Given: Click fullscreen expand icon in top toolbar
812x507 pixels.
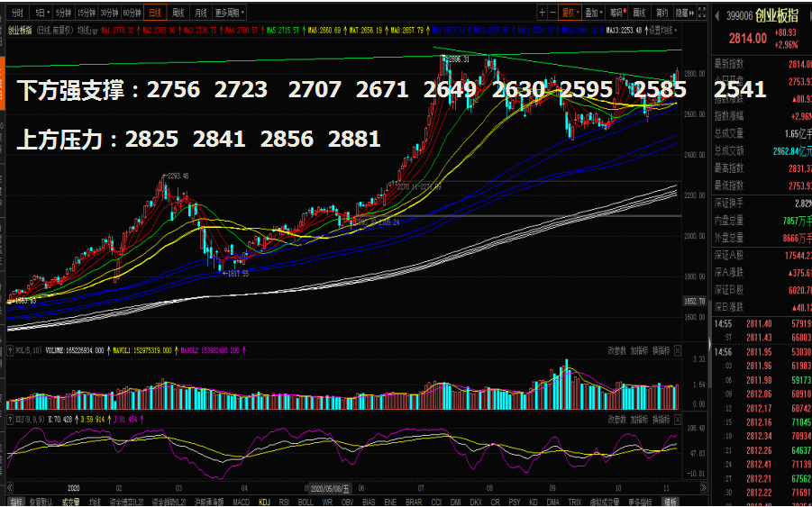Looking at the screenshot, I should point(702,13).
